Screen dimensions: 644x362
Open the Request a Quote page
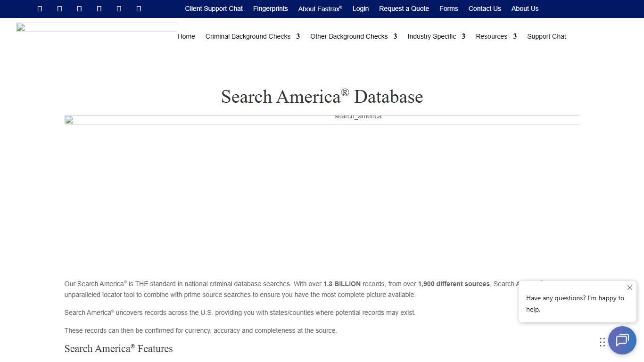click(404, 8)
